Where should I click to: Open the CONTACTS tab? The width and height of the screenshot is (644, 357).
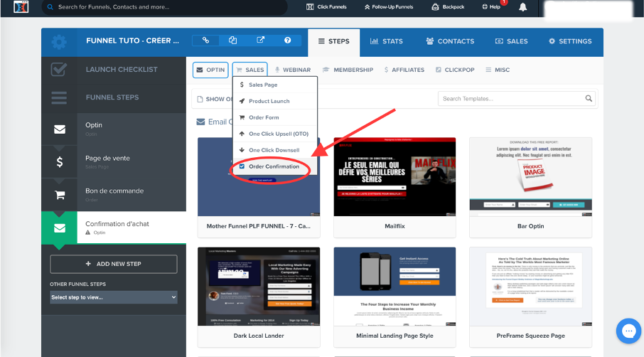(x=450, y=41)
